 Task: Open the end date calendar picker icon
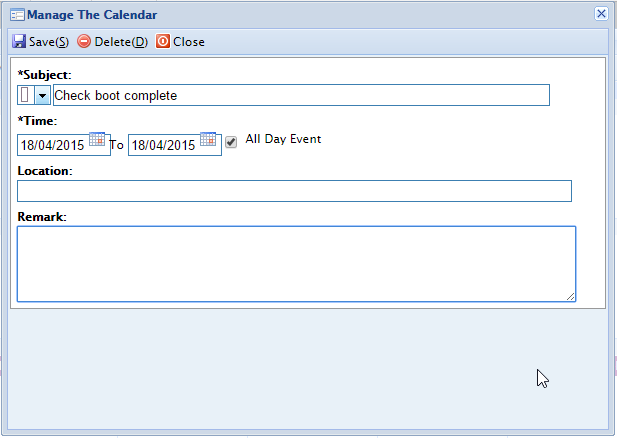click(208, 139)
